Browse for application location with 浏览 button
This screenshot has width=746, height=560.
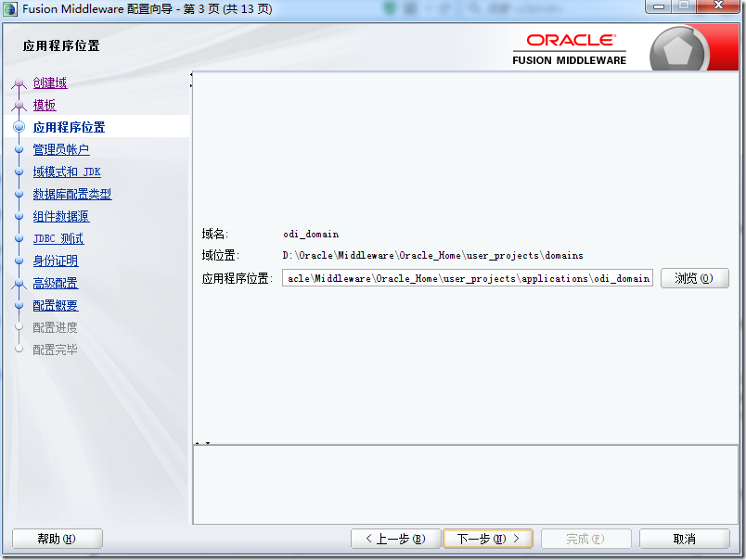pyautogui.click(x=695, y=278)
